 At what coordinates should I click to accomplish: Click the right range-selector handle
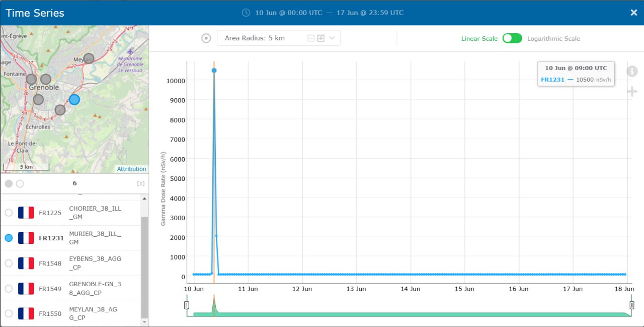point(632,305)
